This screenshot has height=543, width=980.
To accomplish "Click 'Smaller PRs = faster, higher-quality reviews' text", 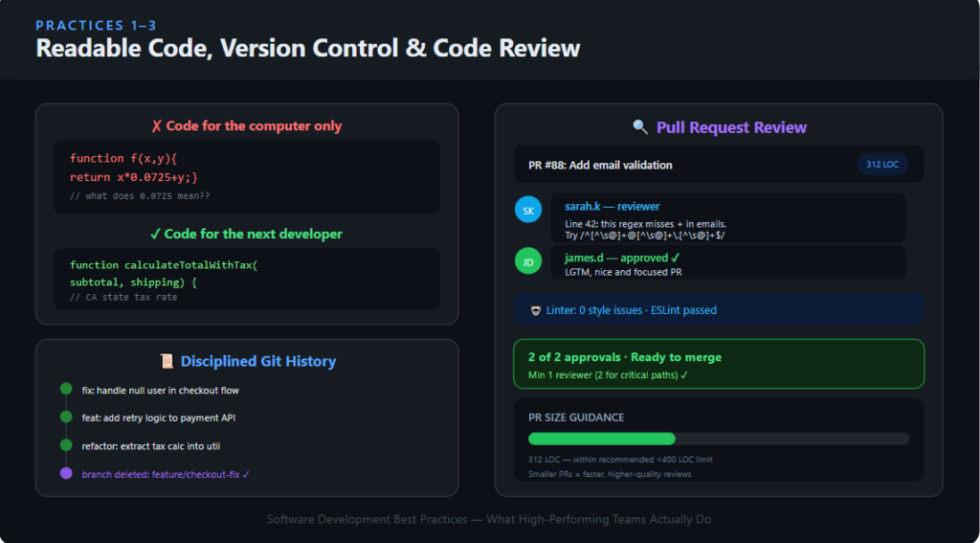I will pos(610,474).
